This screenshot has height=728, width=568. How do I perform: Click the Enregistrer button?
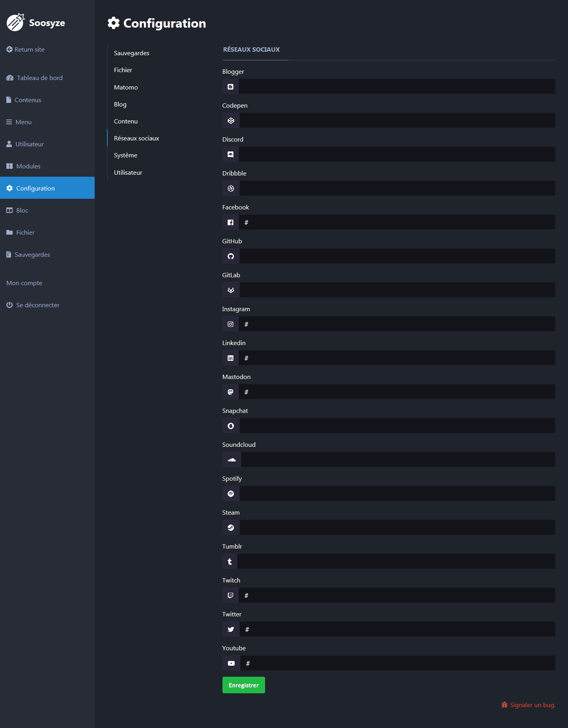(x=244, y=685)
